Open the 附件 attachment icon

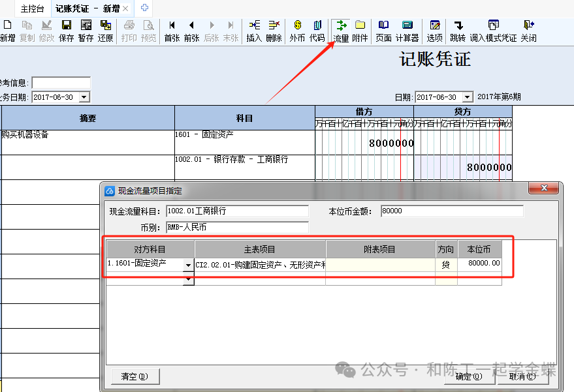coord(360,31)
